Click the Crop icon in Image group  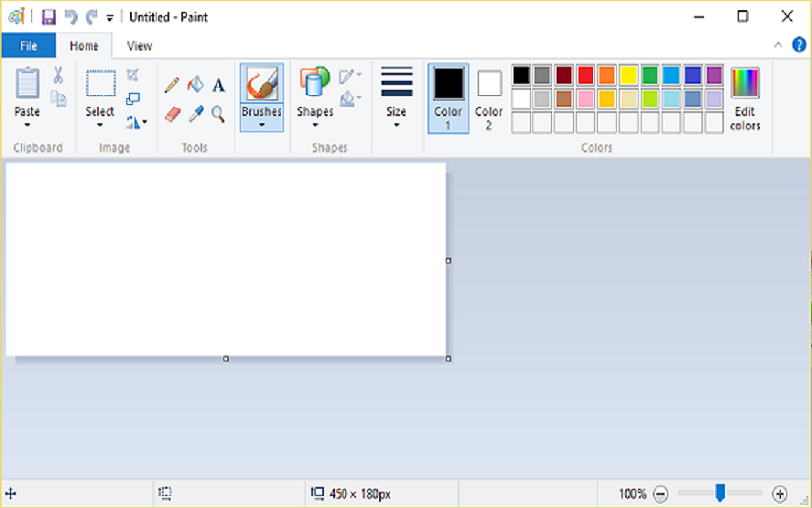click(133, 76)
